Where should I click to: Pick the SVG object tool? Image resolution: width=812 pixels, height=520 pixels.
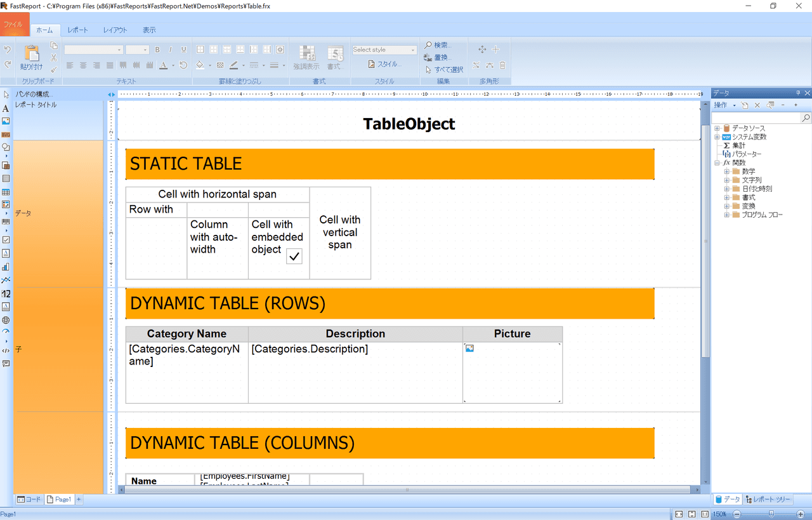click(x=6, y=134)
